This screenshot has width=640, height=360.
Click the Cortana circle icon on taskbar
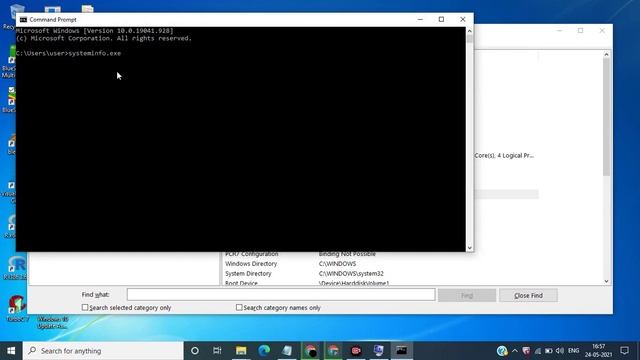click(195, 351)
